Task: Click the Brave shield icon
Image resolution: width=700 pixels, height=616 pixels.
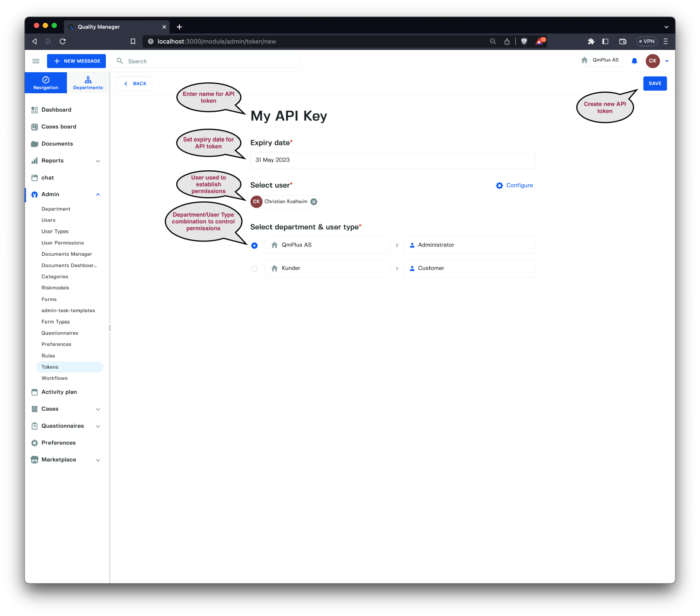Action: click(524, 42)
